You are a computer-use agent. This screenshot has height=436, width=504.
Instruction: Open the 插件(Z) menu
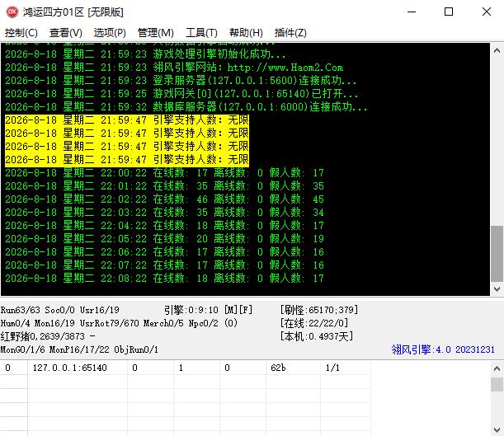click(290, 33)
